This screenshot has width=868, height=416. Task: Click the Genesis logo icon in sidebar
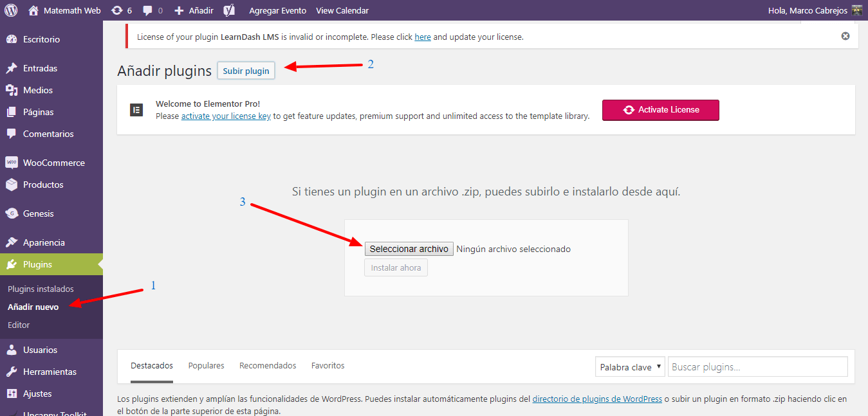click(x=12, y=213)
